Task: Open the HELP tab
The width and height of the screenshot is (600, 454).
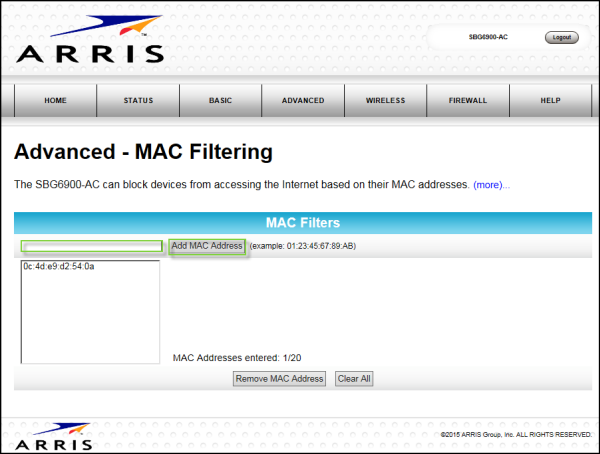Action: click(550, 101)
